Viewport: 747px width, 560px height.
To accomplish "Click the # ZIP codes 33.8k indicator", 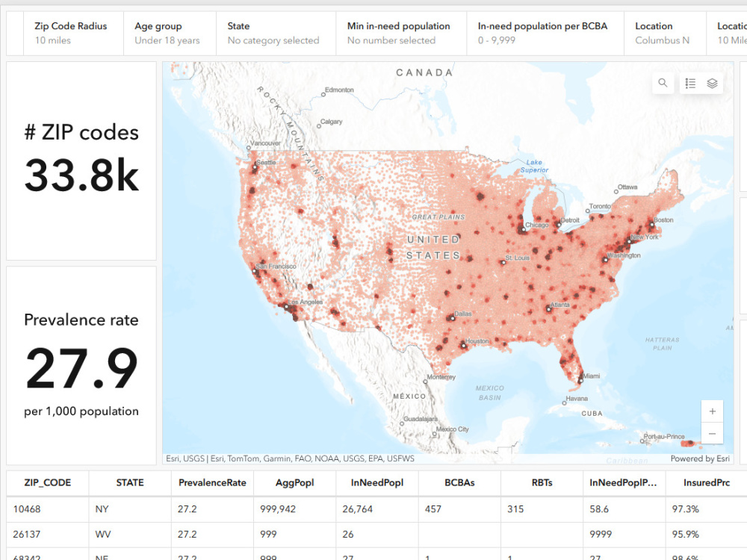I will click(81, 161).
